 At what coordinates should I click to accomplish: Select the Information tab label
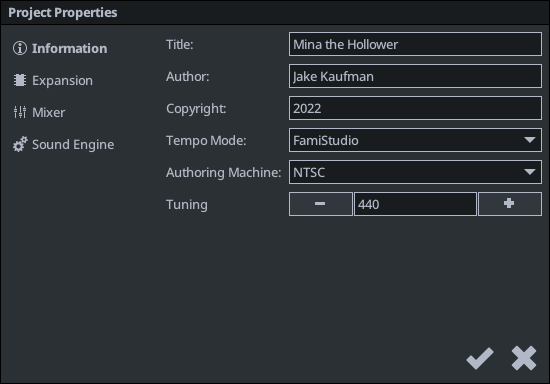click(69, 48)
